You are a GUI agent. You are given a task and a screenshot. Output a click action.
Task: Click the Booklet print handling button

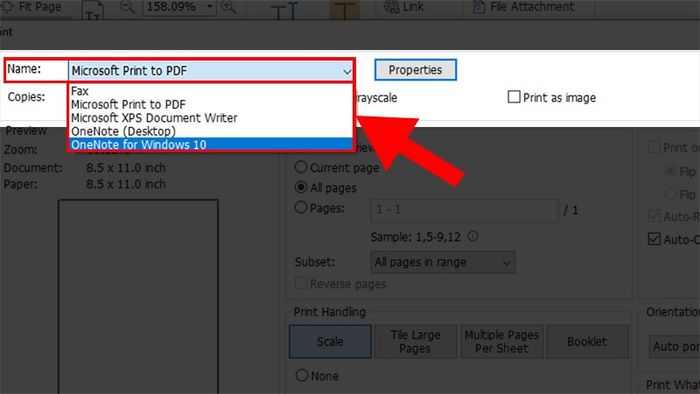pos(587,341)
